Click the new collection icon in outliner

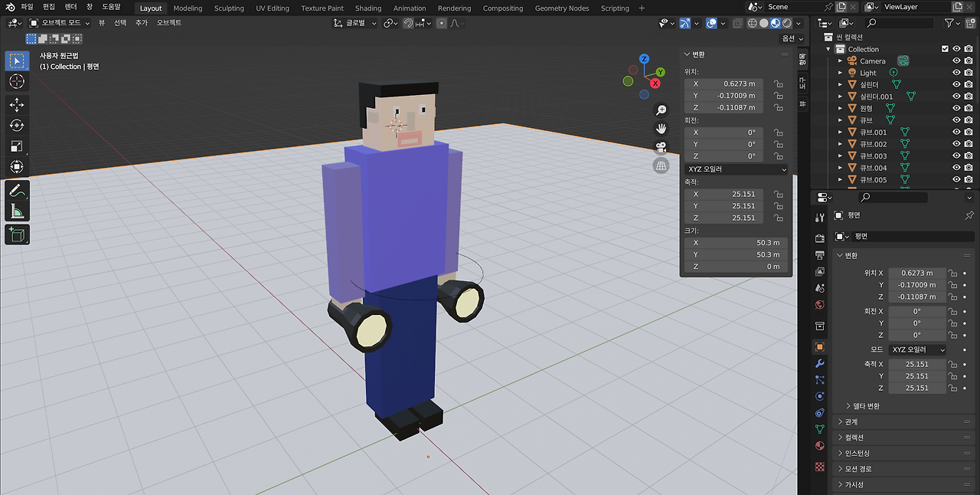(972, 24)
